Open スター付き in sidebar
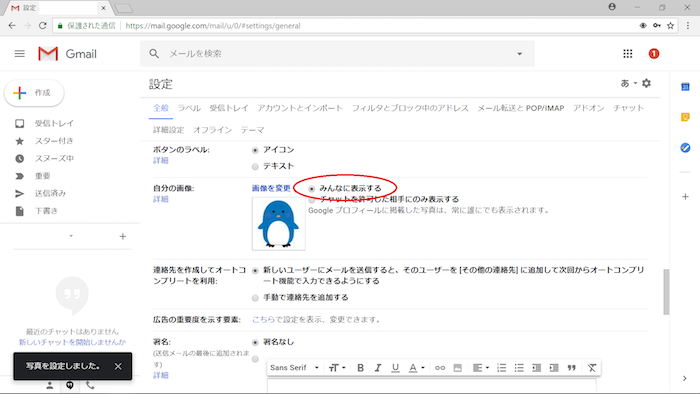Viewport: 700px width, 394px height. (54, 141)
